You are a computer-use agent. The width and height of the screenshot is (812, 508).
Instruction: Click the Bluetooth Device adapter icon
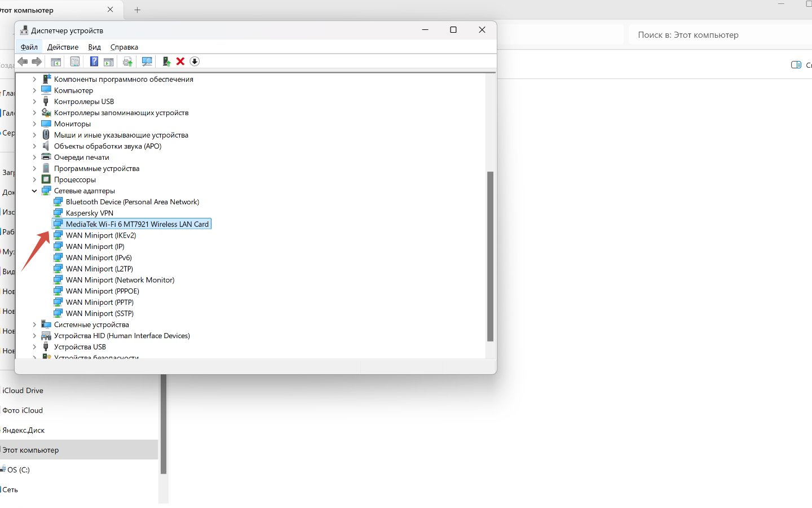(58, 202)
